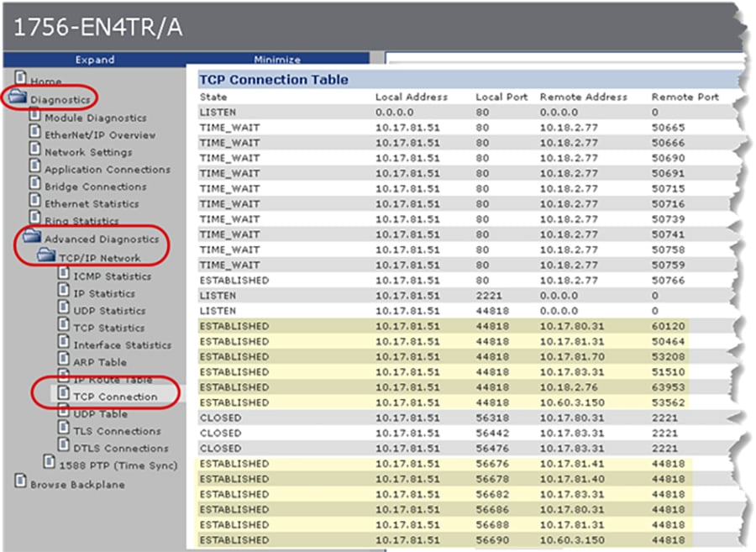Click the TCP Connection page icon

coord(64,393)
